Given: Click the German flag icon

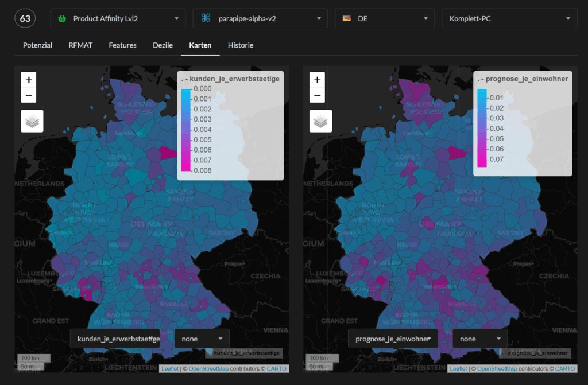Looking at the screenshot, I should click(x=347, y=18).
